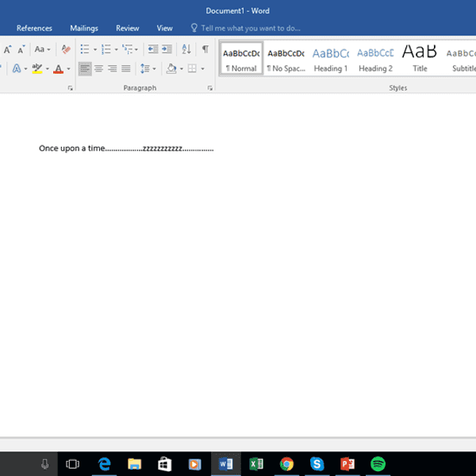Open the media player icon in the taskbar
Image resolution: width=476 pixels, height=476 pixels.
point(195,464)
